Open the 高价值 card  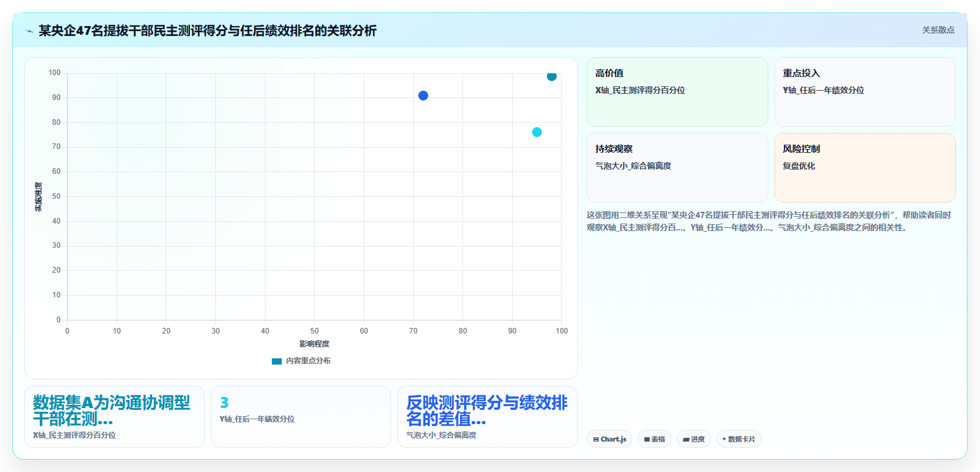677,92
